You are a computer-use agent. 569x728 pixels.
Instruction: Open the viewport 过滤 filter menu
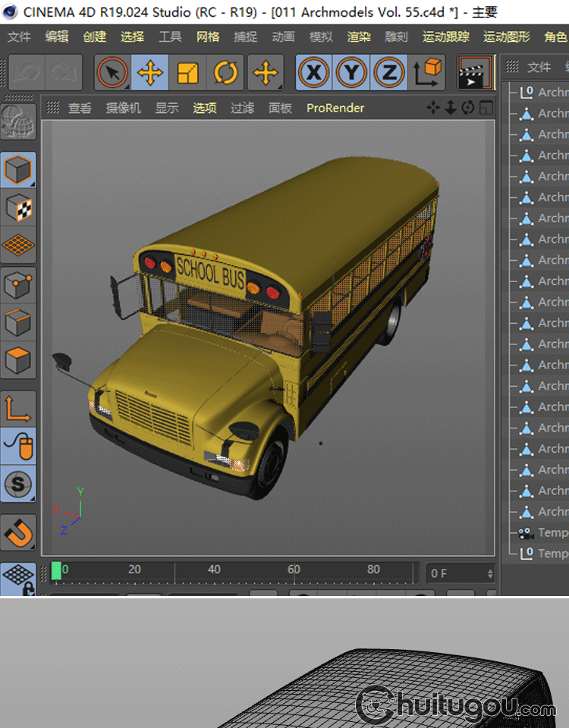tap(242, 108)
